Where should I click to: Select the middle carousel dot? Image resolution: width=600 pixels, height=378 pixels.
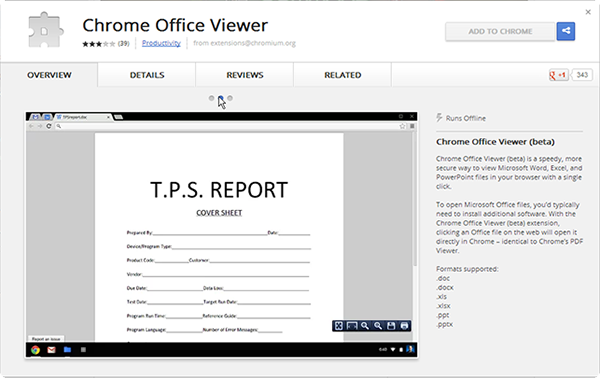click(221, 98)
